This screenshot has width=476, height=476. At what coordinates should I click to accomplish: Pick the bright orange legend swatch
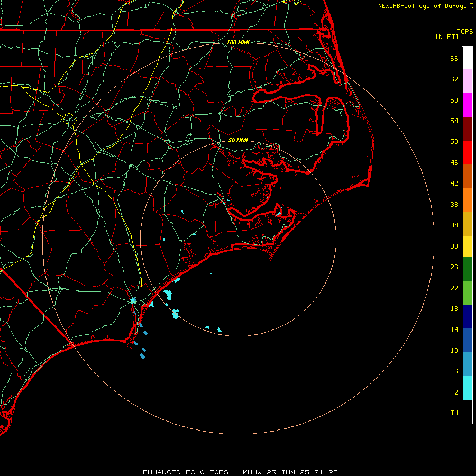467,200
